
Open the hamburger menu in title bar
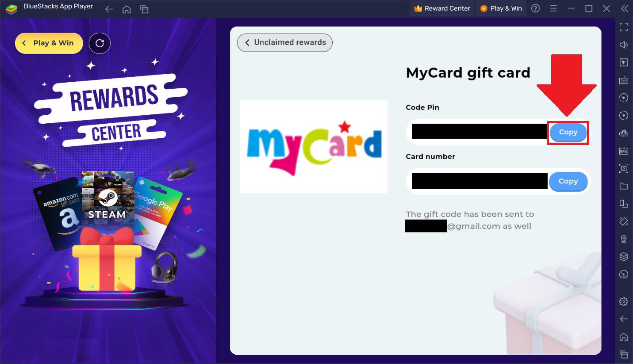pyautogui.click(x=553, y=8)
